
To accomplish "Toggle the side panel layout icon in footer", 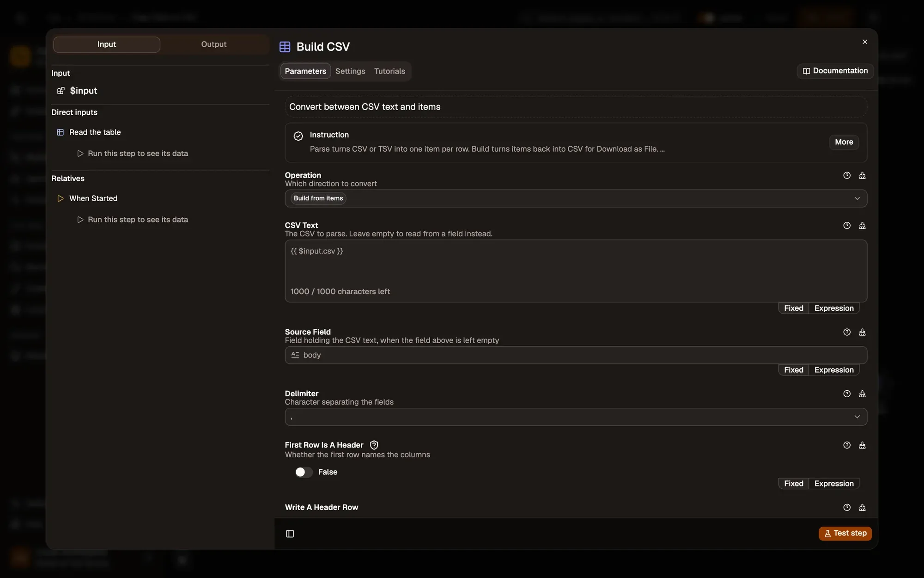I will click(290, 534).
